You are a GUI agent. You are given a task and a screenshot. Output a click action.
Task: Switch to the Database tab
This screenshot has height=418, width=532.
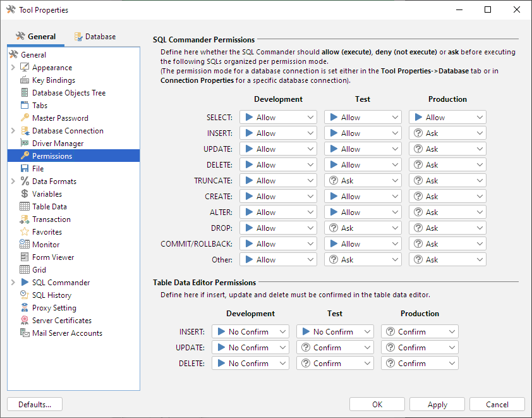tap(95, 37)
